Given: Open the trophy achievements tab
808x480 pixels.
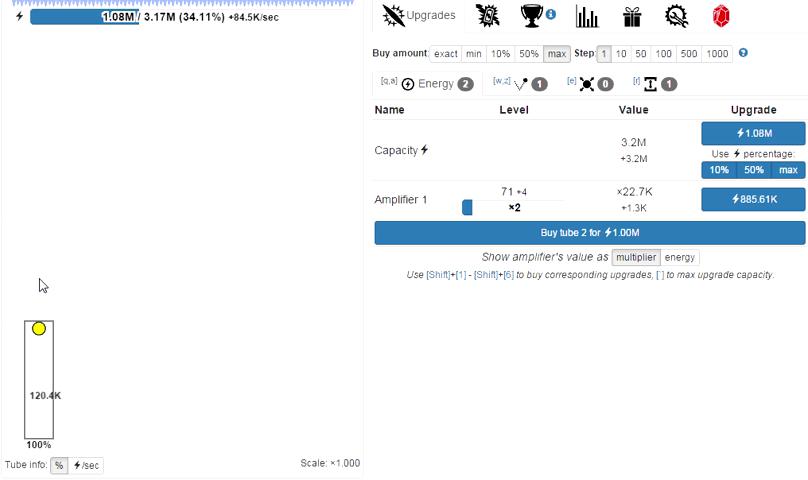Looking at the screenshot, I should coord(532,16).
